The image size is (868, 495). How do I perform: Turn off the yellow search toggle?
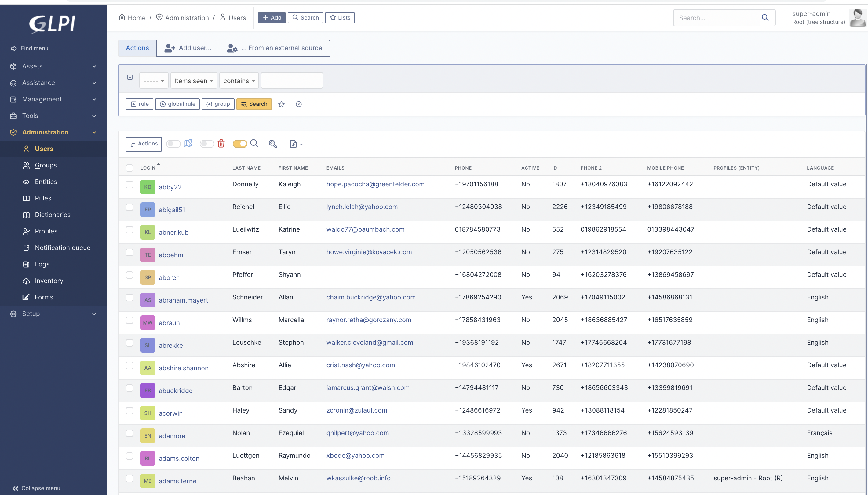(x=239, y=144)
